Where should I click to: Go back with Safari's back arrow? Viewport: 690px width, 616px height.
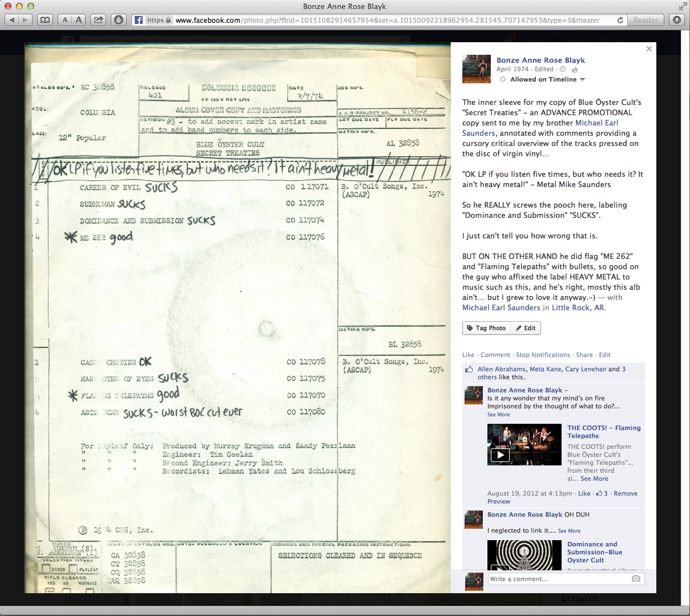coord(12,20)
